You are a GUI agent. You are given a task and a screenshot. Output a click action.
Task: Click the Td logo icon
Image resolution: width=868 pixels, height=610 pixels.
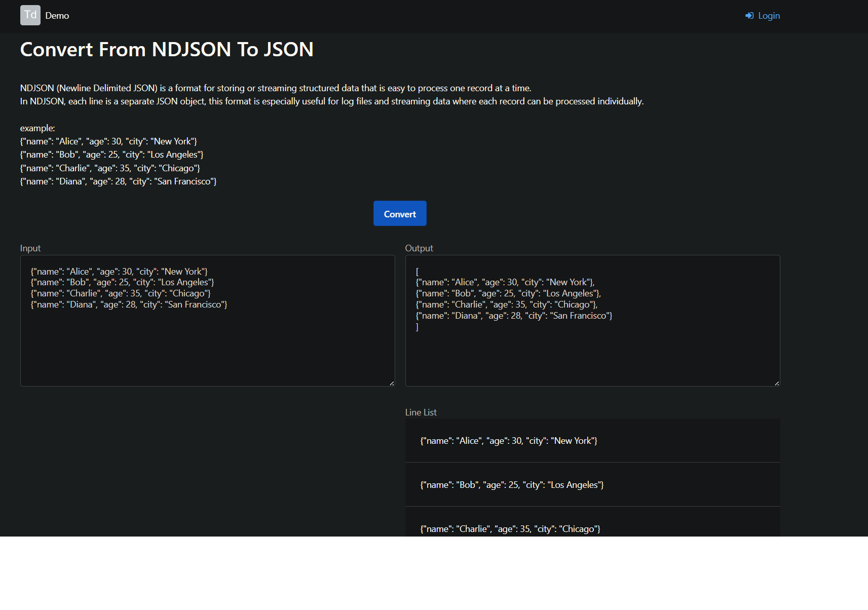(x=30, y=15)
